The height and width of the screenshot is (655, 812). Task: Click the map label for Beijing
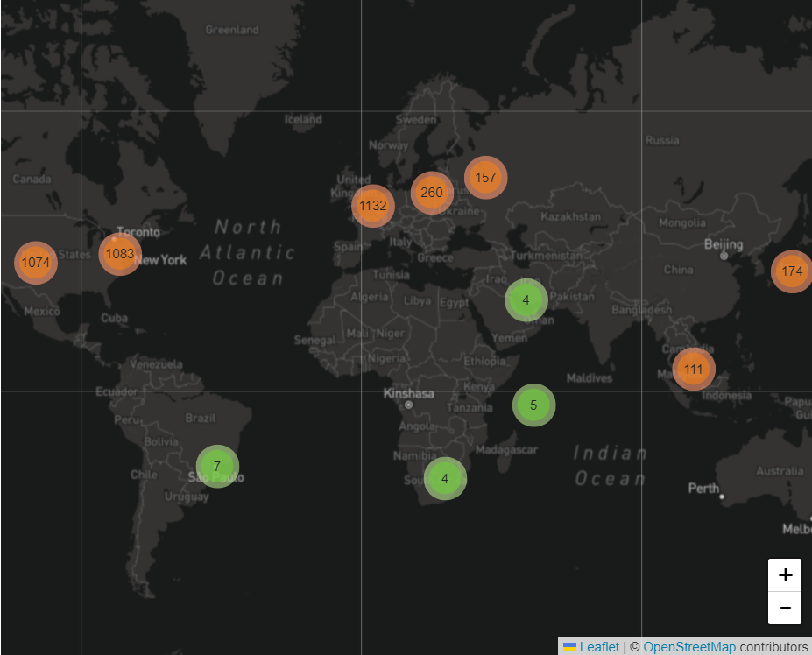724,243
